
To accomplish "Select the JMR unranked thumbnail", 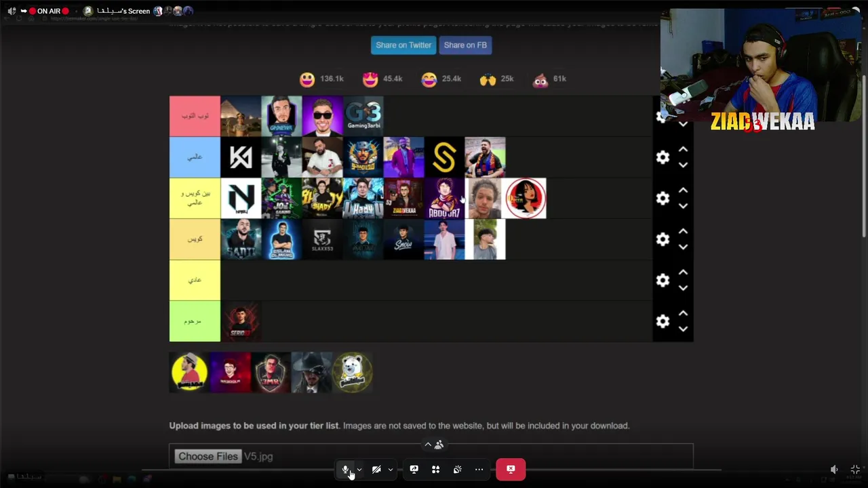I will click(271, 372).
